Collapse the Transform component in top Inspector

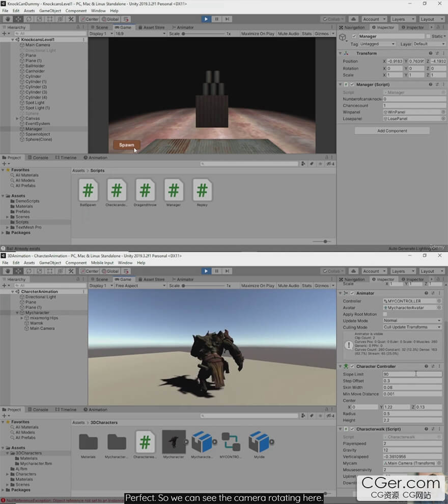click(341, 53)
